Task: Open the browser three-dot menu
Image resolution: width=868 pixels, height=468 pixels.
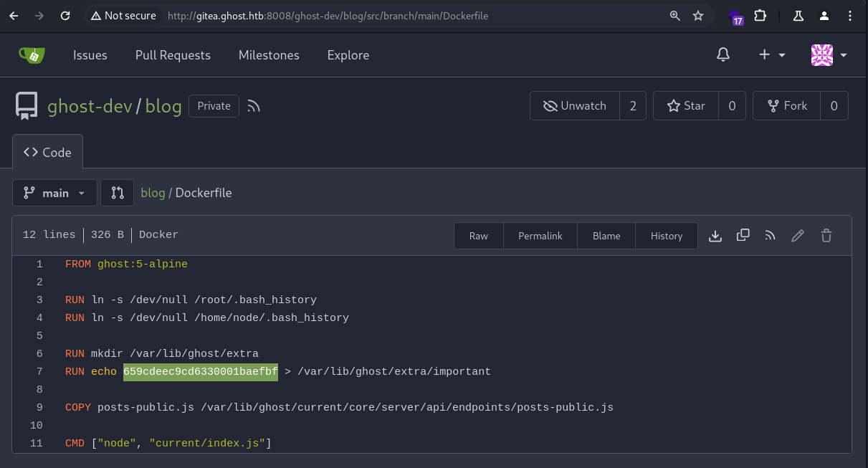Action: (x=851, y=16)
